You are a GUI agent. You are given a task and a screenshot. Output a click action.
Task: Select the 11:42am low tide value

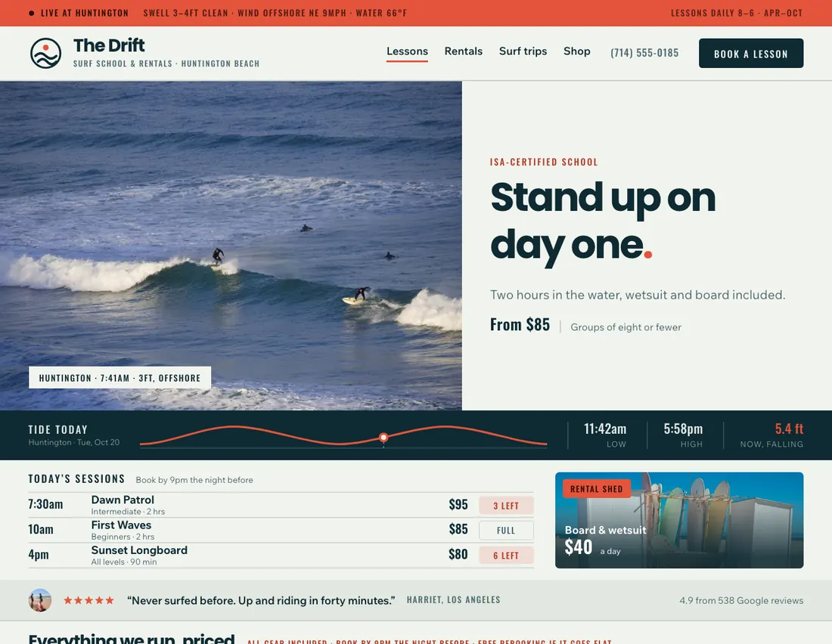click(605, 429)
